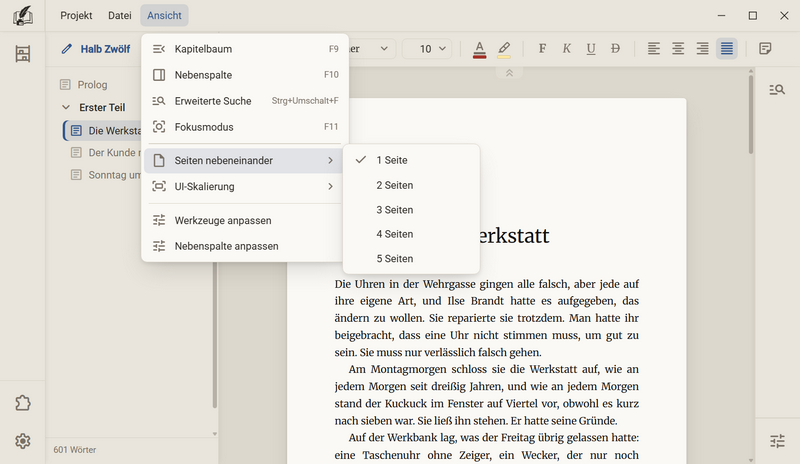Click the document vertical scrollbar thumb
This screenshot has width=800, height=464.
click(x=751, y=114)
